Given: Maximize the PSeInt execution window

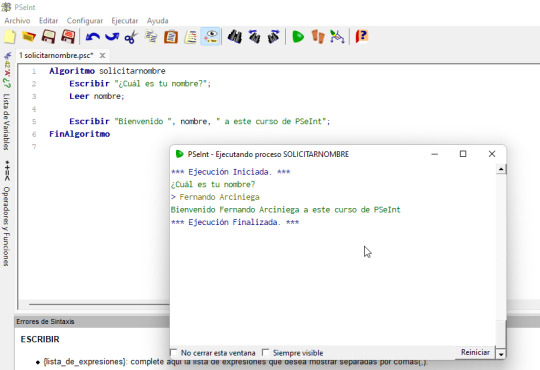Looking at the screenshot, I should point(463,154).
